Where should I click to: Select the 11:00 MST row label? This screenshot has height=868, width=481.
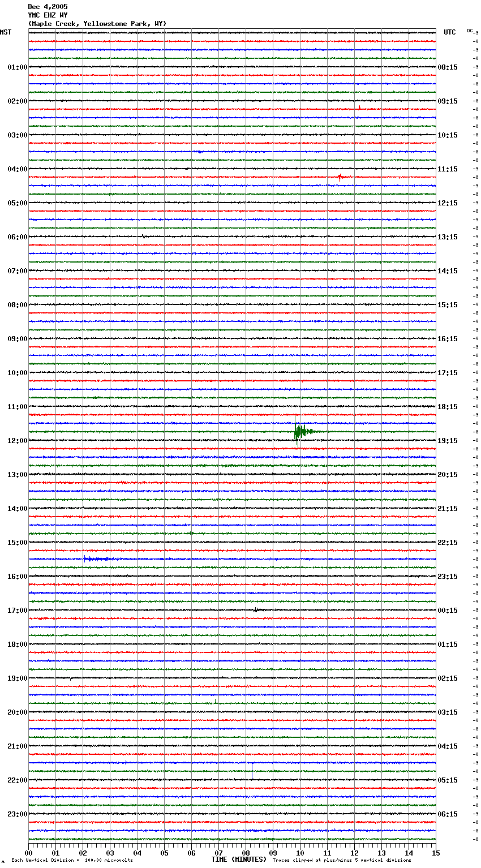point(17,407)
